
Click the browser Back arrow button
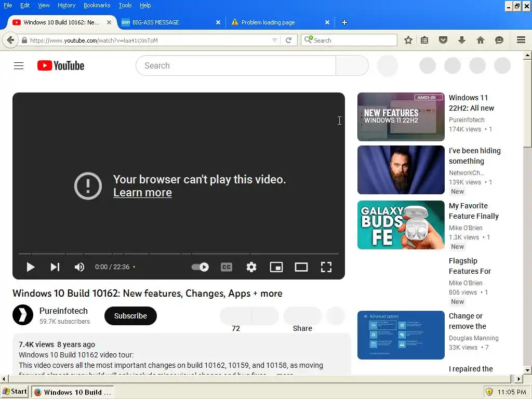10,40
